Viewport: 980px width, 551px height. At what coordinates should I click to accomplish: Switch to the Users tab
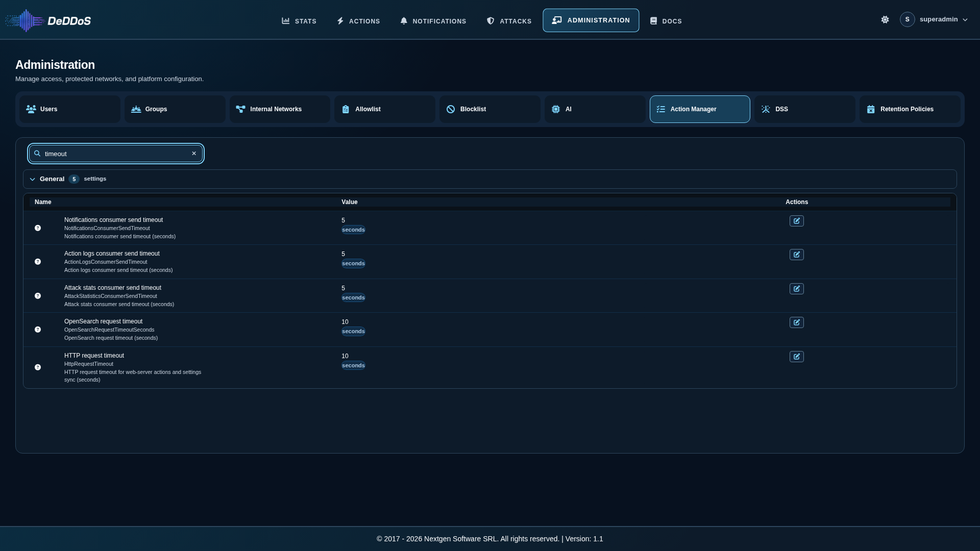[70, 109]
